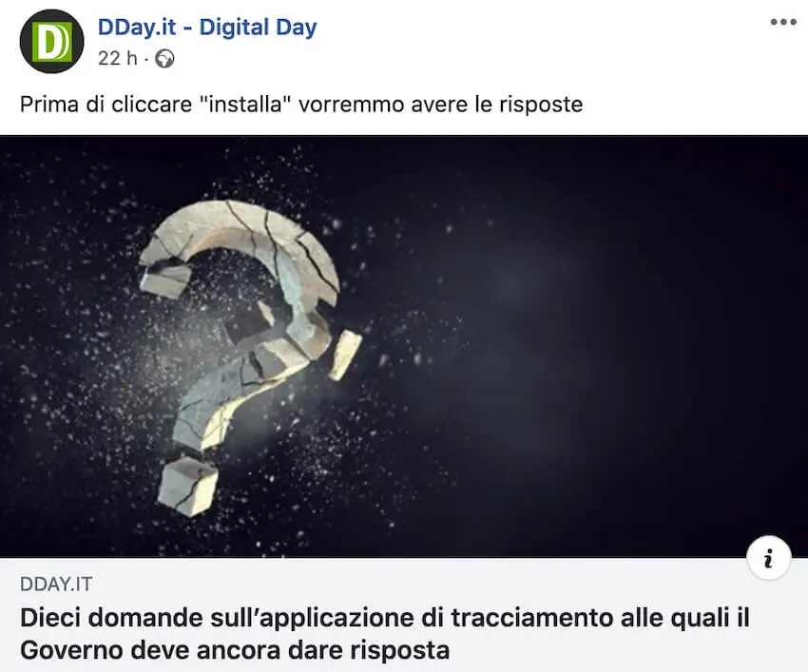Click the shattered question mark article image
Viewport: 808px width, 672px height.
click(404, 346)
